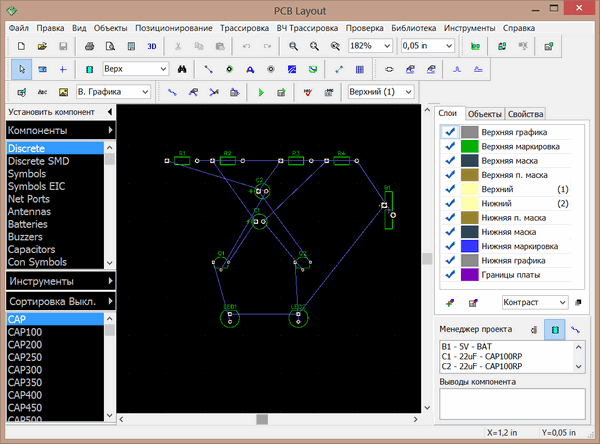
Task: Click Нижняя маркировка blue color swatch
Action: pyautogui.click(x=470, y=246)
